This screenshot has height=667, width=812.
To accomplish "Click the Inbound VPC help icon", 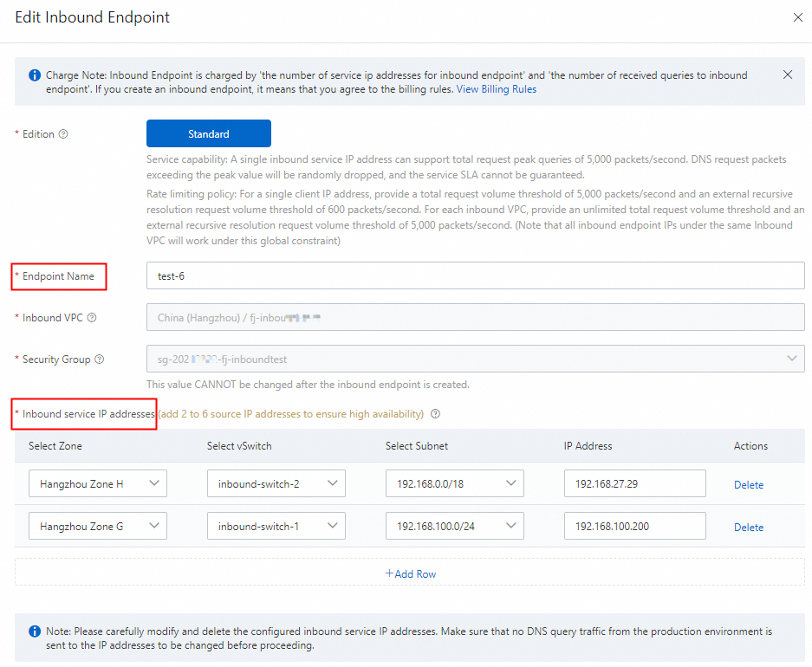I will [x=92, y=318].
